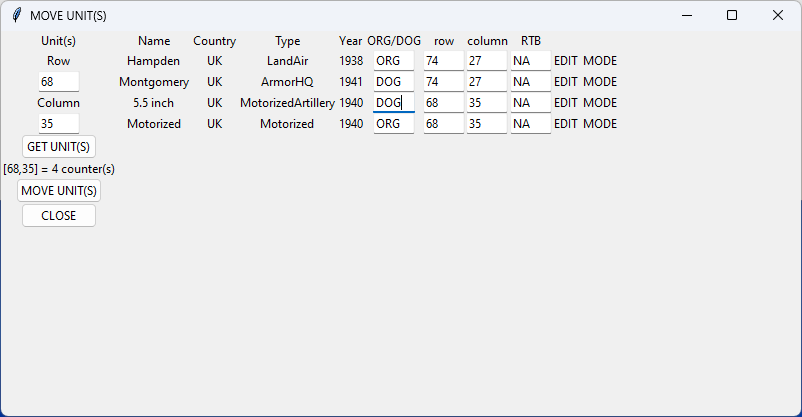The height and width of the screenshot is (417, 802).
Task: Edit RTB field for Hampden unit
Action: 530,61
